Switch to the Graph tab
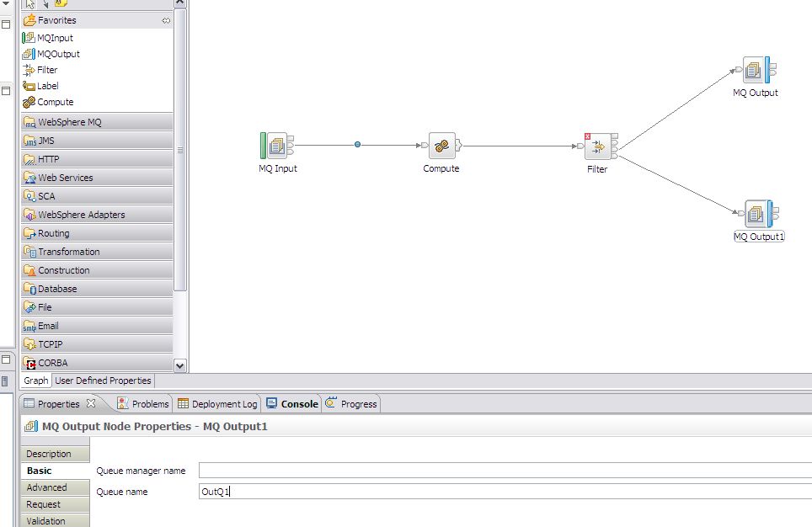Screen dimensions: 812x527 (35, 381)
